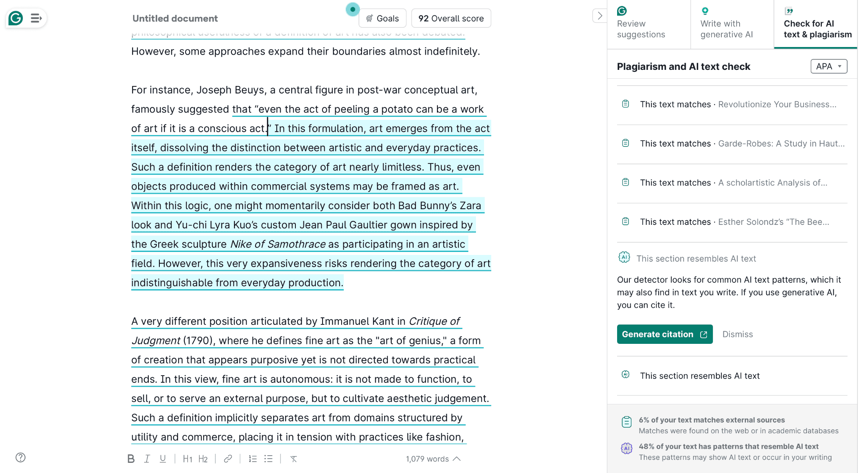Apply Bold formatting
The height and width of the screenshot is (473, 868).
[x=131, y=459]
